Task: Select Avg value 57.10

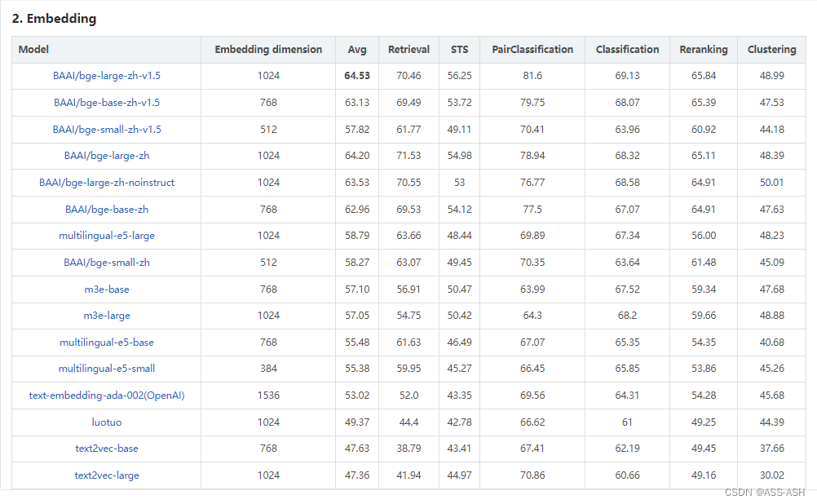Action: point(357,290)
